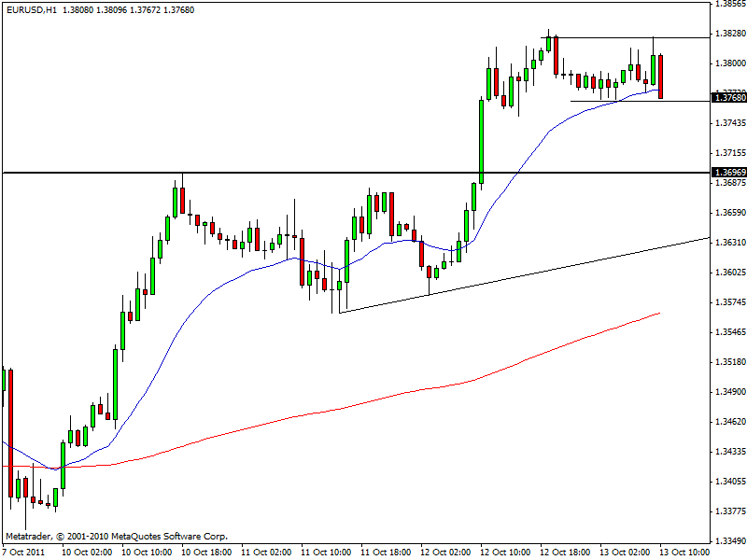Click the 12 Oct 18:00 time label
The width and height of the screenshot is (747, 560).
coord(566,552)
